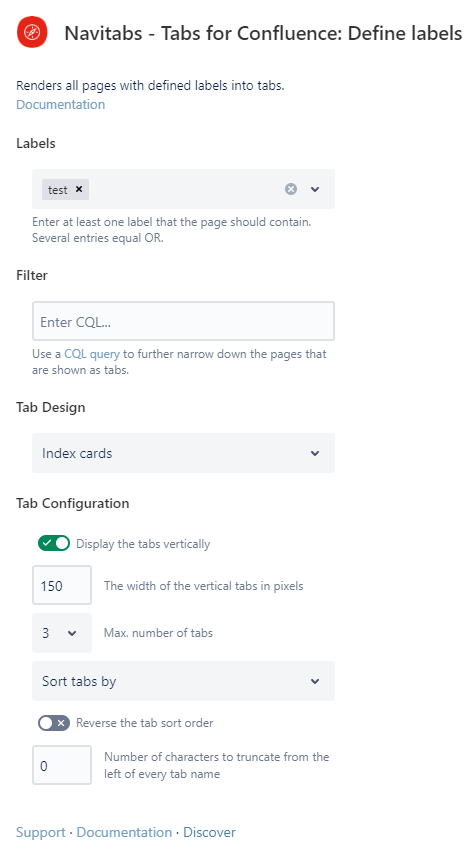
Task: Open the Support link in footer
Action: click(x=41, y=832)
